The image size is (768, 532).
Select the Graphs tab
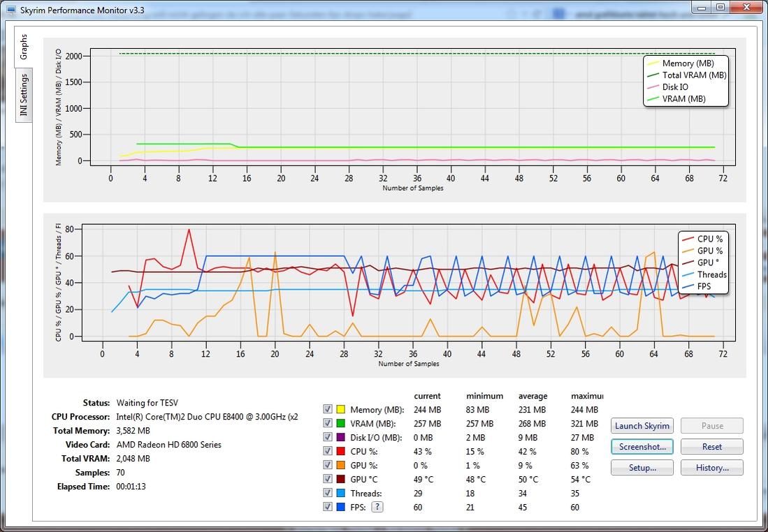point(24,47)
